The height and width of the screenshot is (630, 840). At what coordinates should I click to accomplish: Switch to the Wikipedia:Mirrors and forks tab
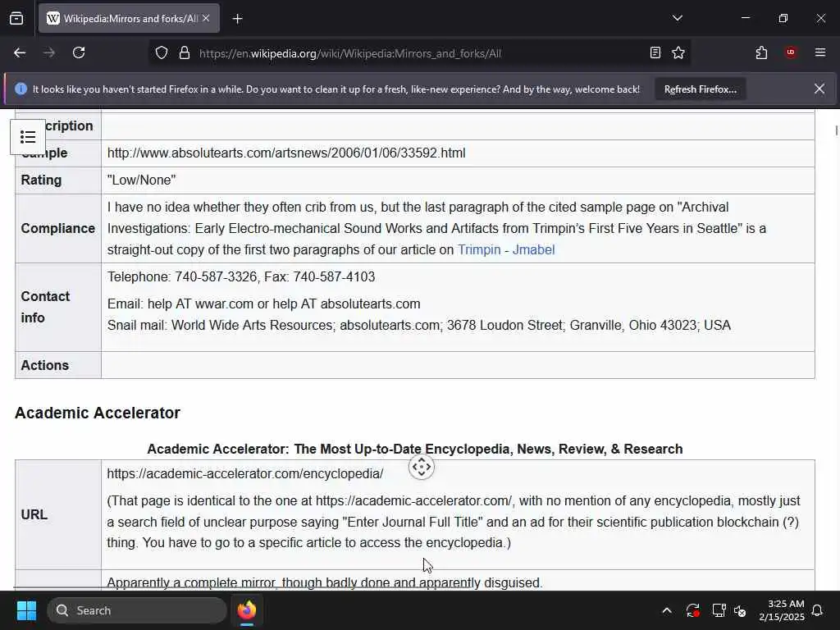(129, 19)
